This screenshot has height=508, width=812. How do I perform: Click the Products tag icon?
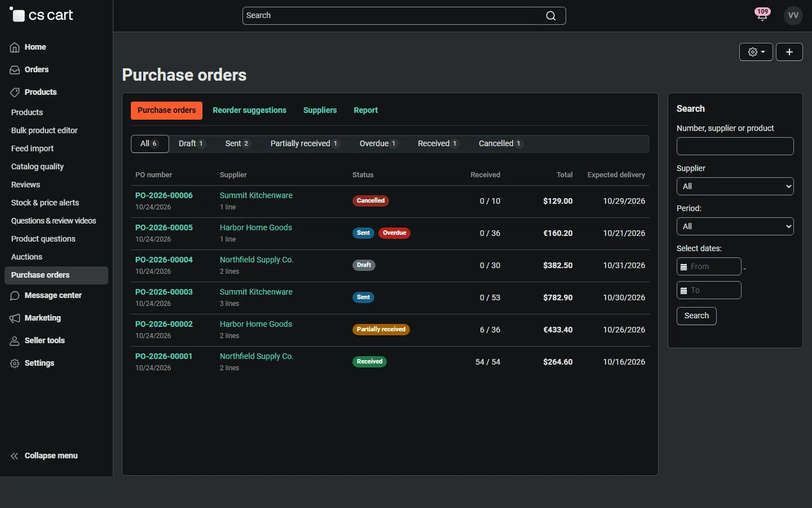(x=15, y=93)
